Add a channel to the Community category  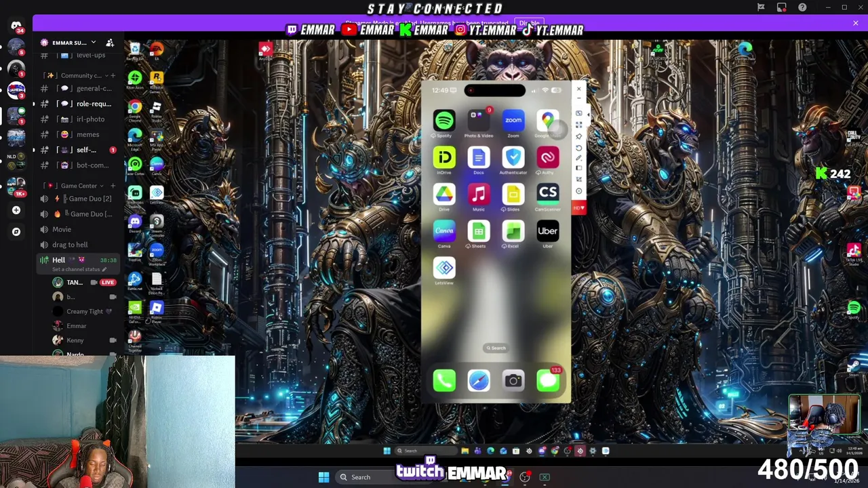[x=113, y=75]
